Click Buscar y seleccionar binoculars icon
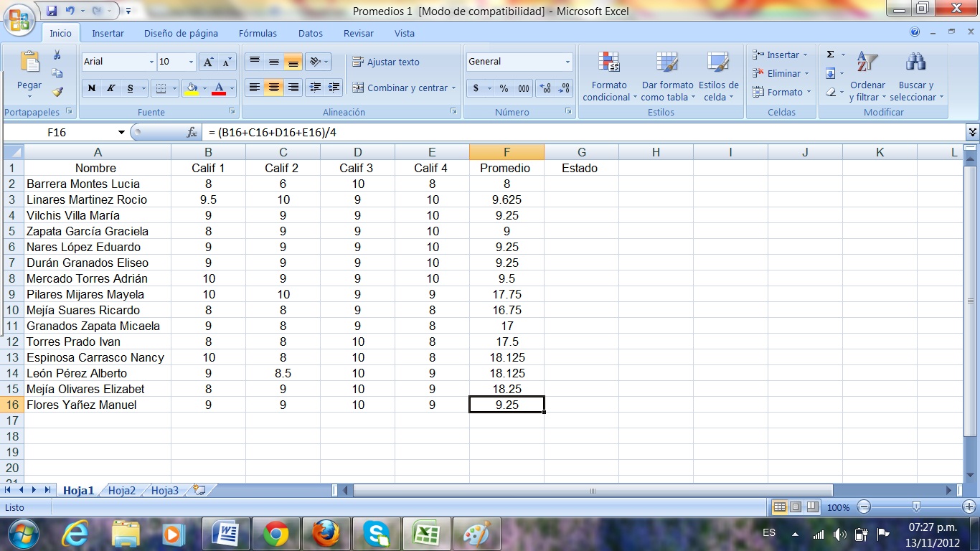This screenshot has width=980, height=551. point(916,75)
